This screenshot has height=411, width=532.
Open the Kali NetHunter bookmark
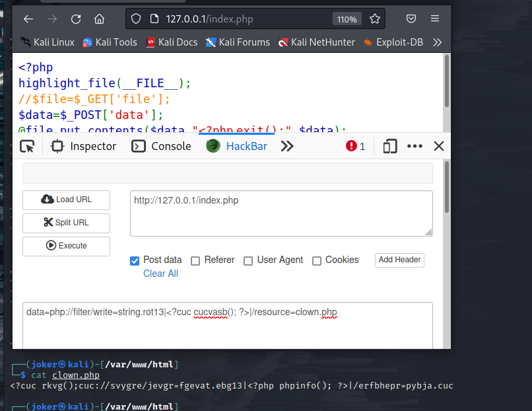point(316,42)
